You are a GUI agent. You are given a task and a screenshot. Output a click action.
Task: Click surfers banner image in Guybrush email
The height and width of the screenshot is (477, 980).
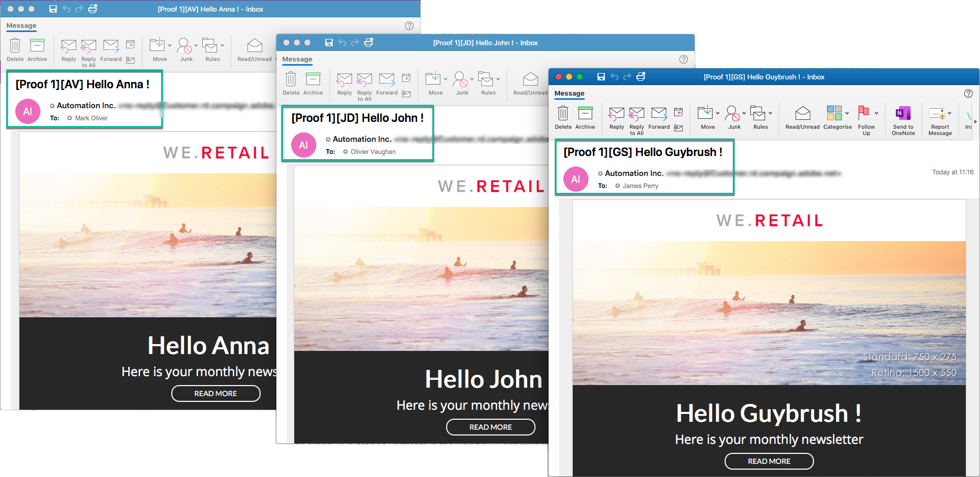point(769,313)
